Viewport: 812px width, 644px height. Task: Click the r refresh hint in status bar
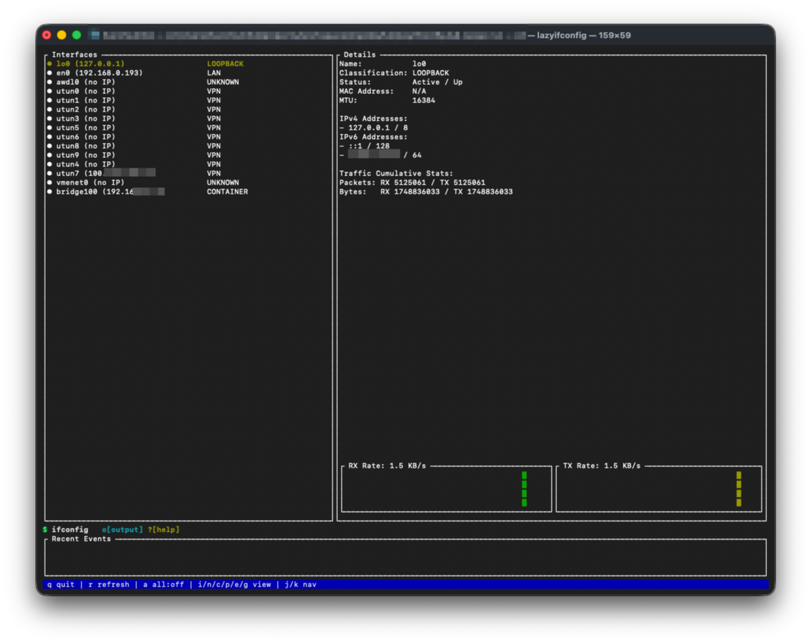pyautogui.click(x=109, y=585)
